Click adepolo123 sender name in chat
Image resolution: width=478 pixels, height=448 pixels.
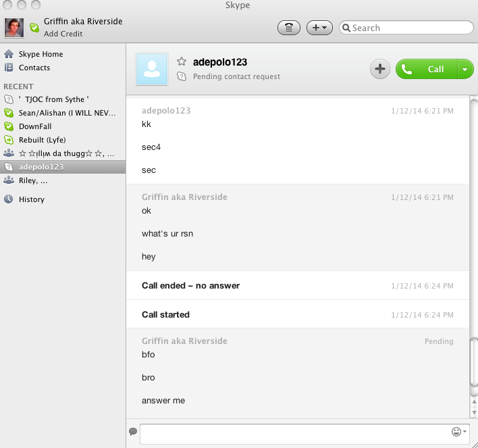(x=166, y=110)
